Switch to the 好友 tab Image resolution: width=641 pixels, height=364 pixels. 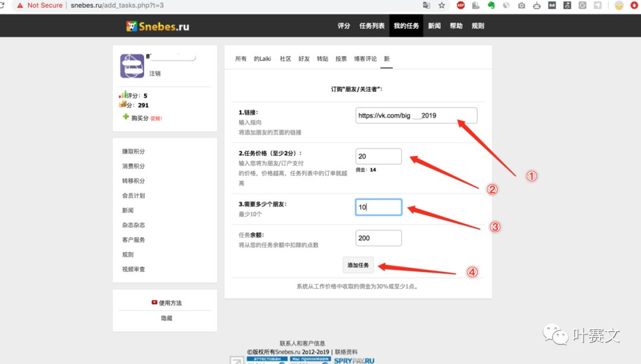click(x=304, y=58)
